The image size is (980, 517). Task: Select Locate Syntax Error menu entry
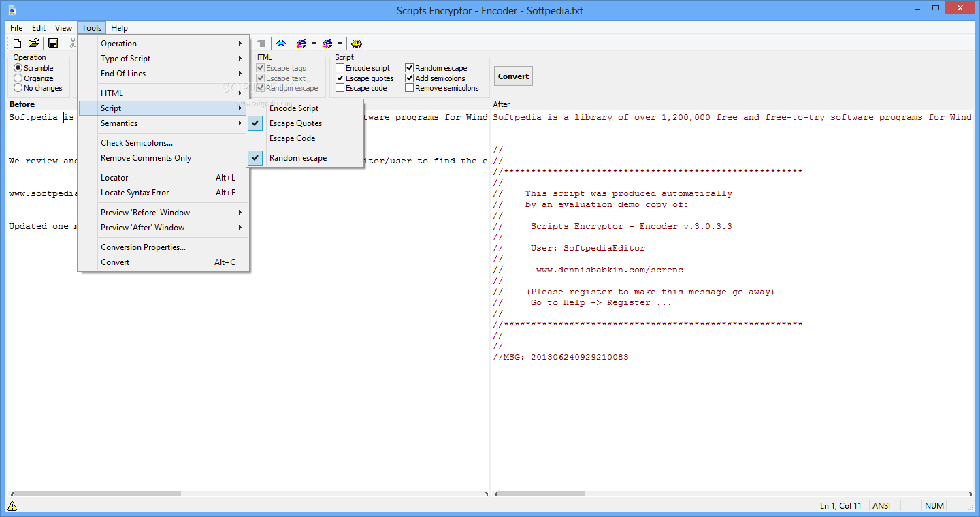coord(163,193)
